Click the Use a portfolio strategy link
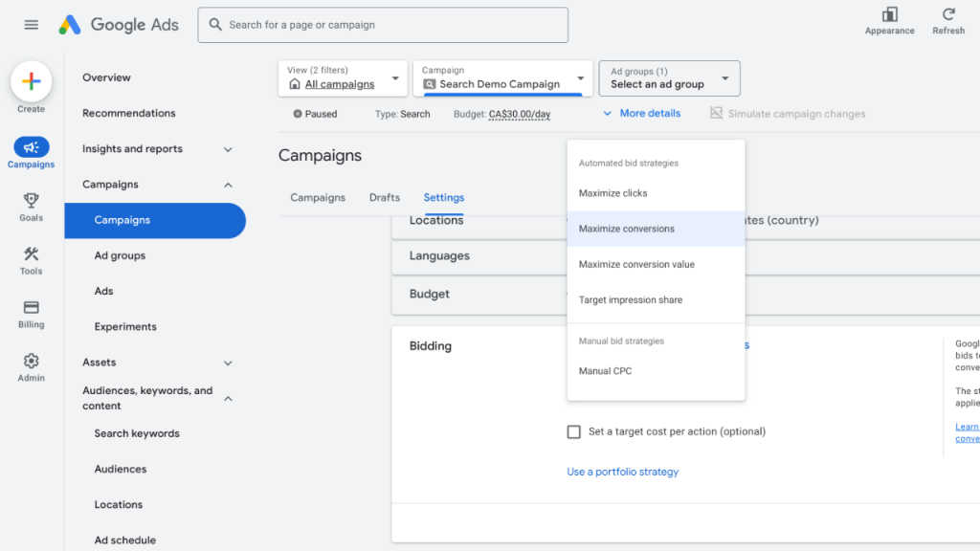980x551 pixels. (x=622, y=472)
